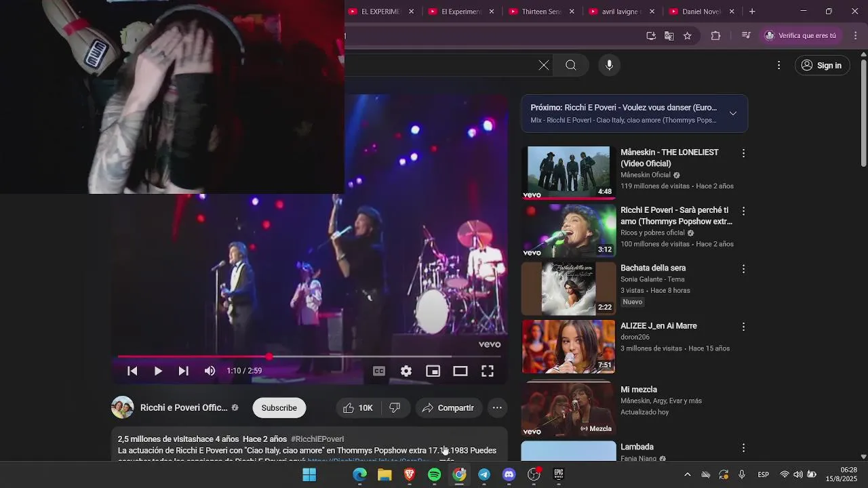The width and height of the screenshot is (868, 488).
Task: Open ALIZEE J_en Ai Marre title
Action: pos(658,326)
